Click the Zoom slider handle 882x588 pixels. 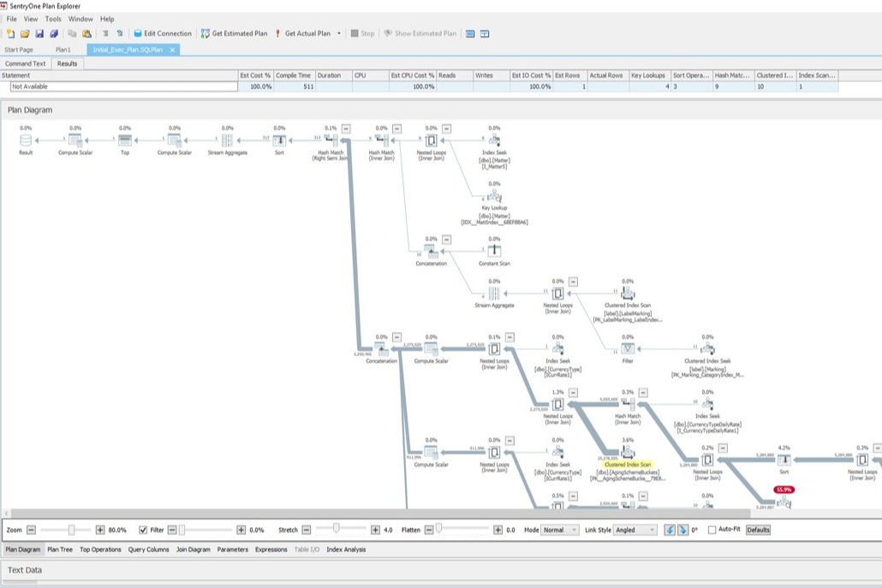pyautogui.click(x=72, y=530)
